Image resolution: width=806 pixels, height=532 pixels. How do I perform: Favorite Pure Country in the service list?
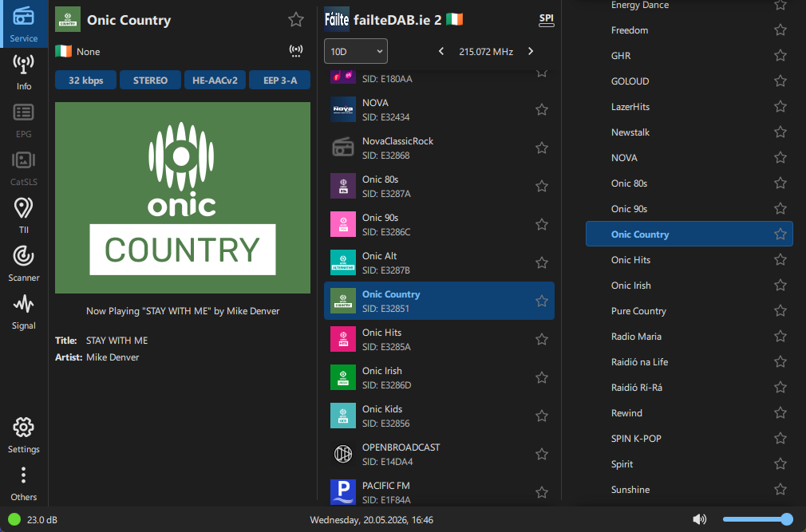[780, 311]
